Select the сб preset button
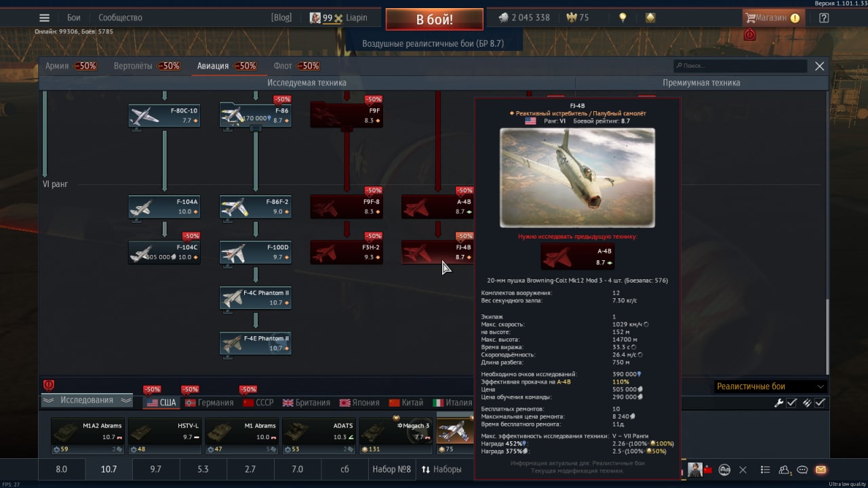868x488 pixels. pos(344,469)
